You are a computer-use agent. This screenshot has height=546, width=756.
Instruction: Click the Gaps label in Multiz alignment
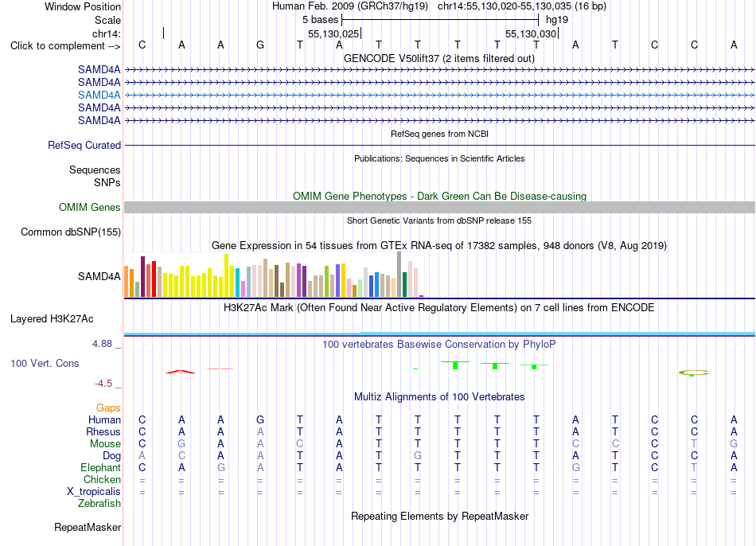[x=108, y=408]
